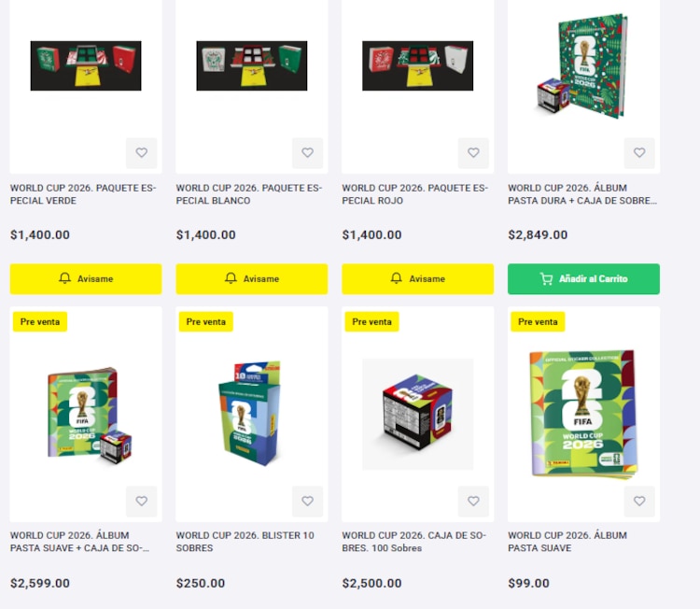Viewport: 700px width, 609px height.
Task: Add Álbum Pasta Dura to cart
Action: [x=583, y=278]
